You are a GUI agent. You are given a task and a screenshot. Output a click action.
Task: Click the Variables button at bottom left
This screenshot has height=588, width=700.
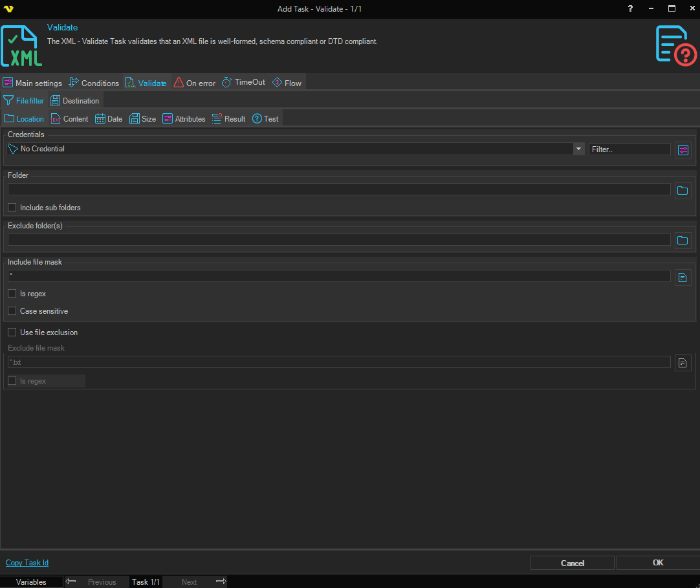pyautogui.click(x=31, y=582)
